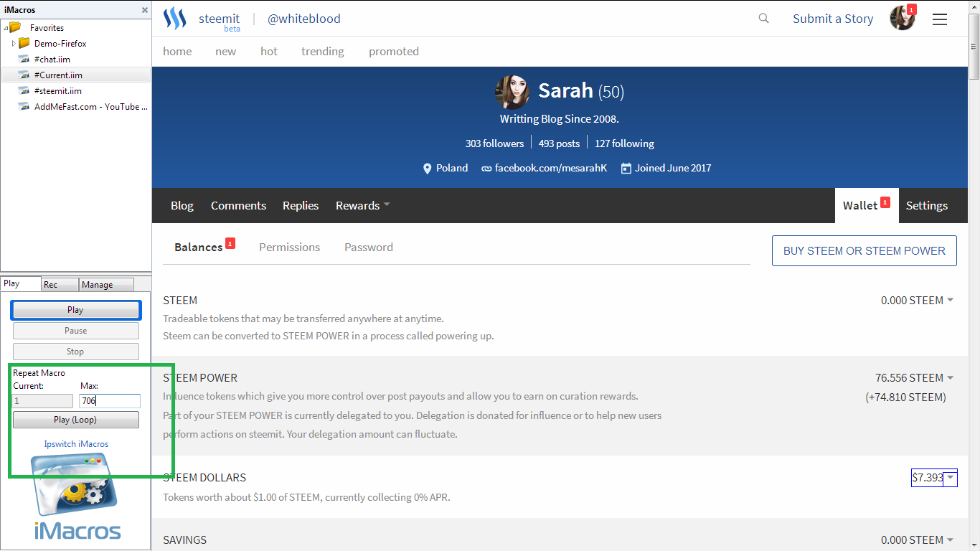Switch to the iMacros Rec tab
The height and width of the screenshot is (551, 980).
pyautogui.click(x=60, y=284)
